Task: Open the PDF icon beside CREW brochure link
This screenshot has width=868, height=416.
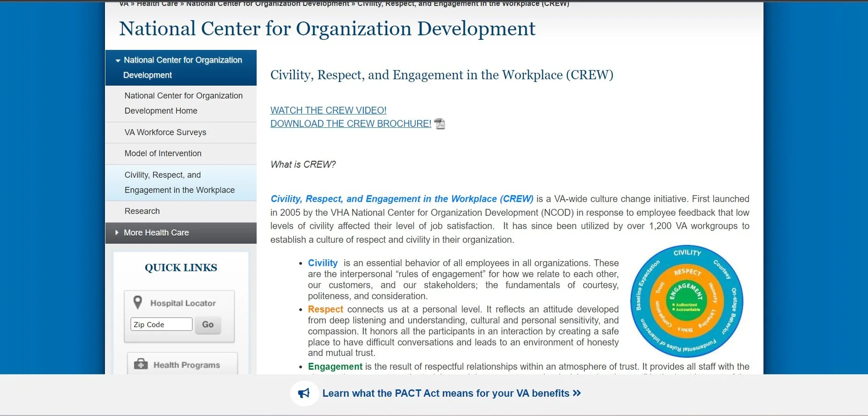Action: [440, 124]
